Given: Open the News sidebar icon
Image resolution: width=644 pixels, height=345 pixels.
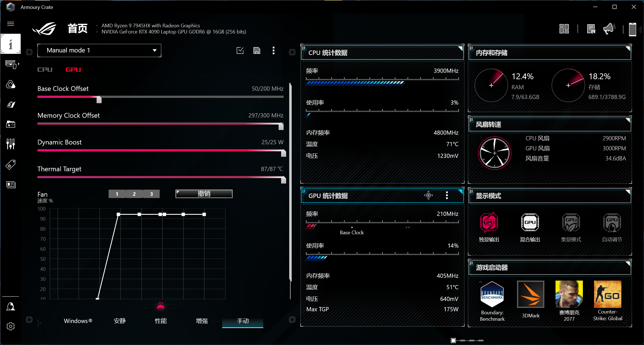Looking at the screenshot, I should 11,184.
